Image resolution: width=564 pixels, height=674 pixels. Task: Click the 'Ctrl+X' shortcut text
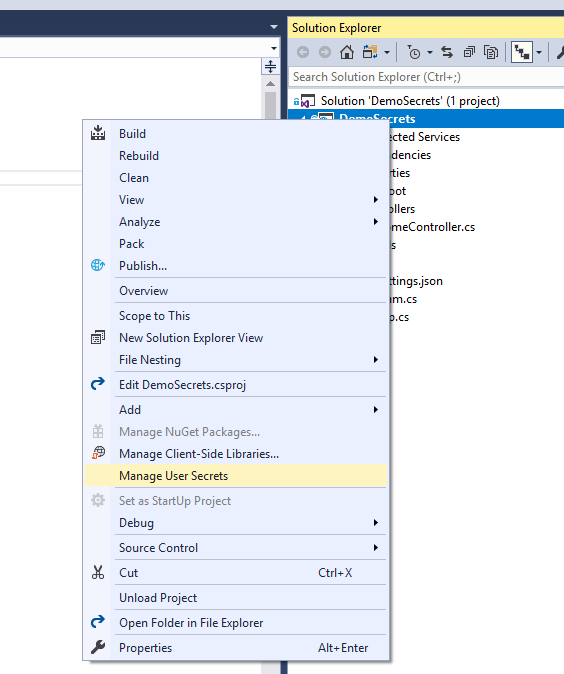(335, 573)
